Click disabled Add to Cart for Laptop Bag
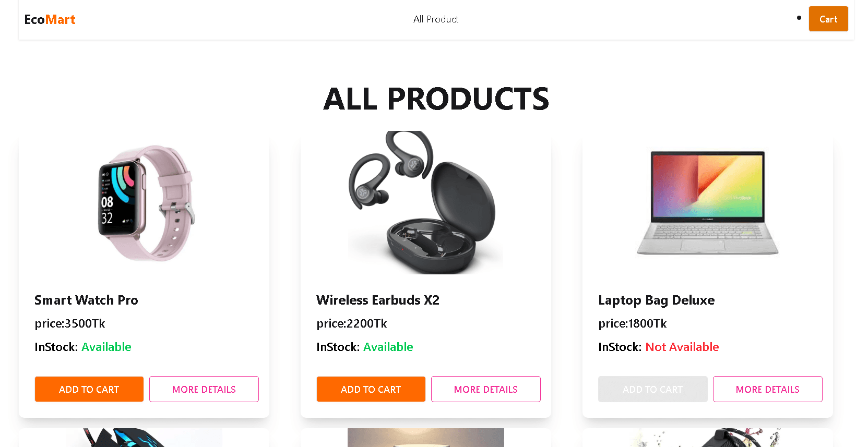This screenshot has width=868, height=447. [652, 389]
